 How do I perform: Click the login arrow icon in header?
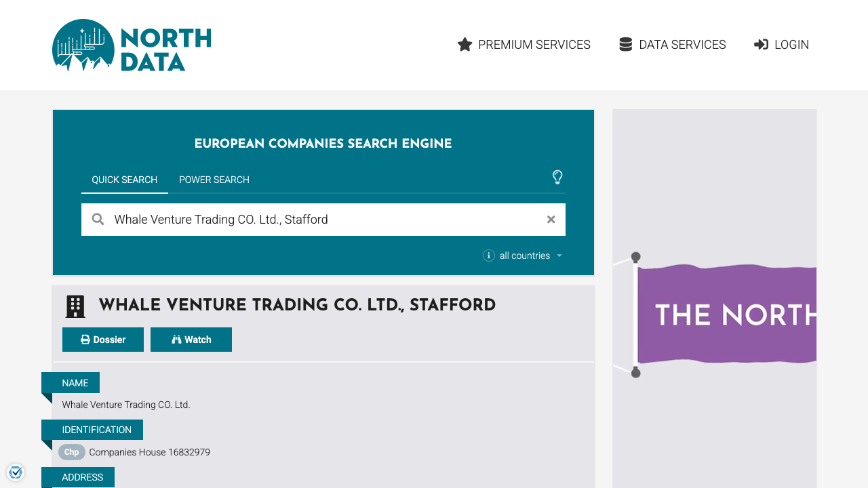760,44
